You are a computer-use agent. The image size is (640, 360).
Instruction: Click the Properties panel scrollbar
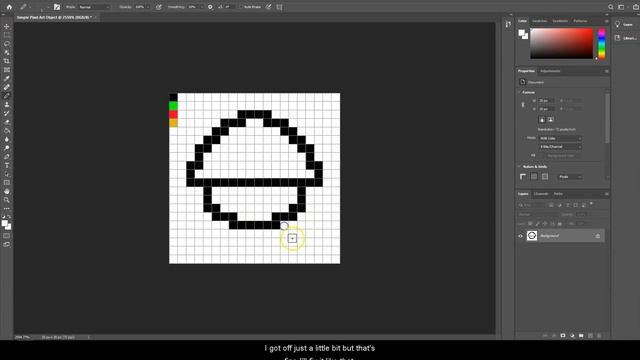pyautogui.click(x=607, y=118)
